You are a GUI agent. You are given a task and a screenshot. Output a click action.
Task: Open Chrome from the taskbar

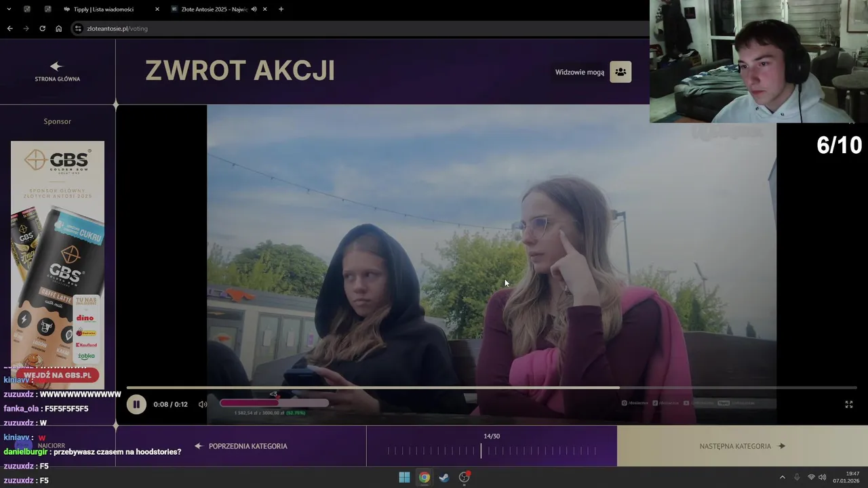[424, 477]
